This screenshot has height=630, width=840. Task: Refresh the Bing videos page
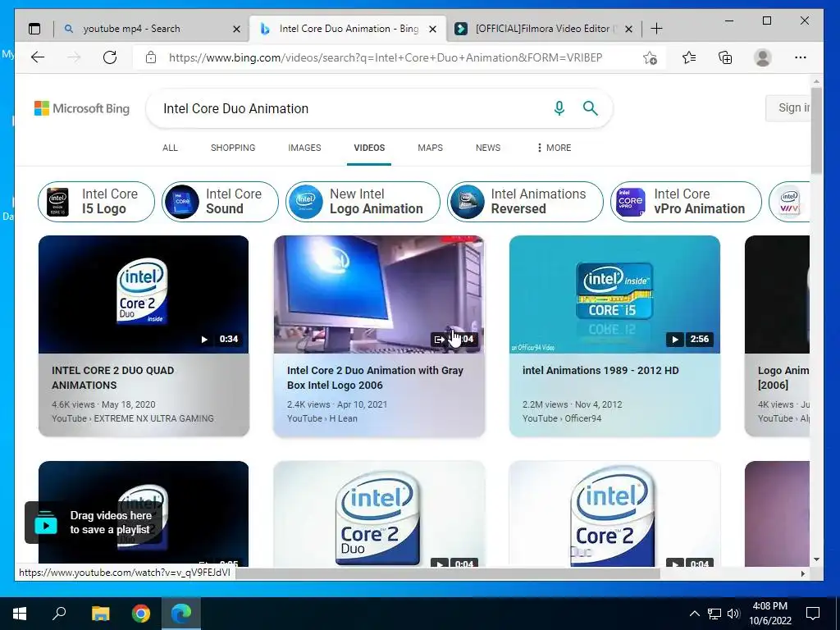(110, 57)
